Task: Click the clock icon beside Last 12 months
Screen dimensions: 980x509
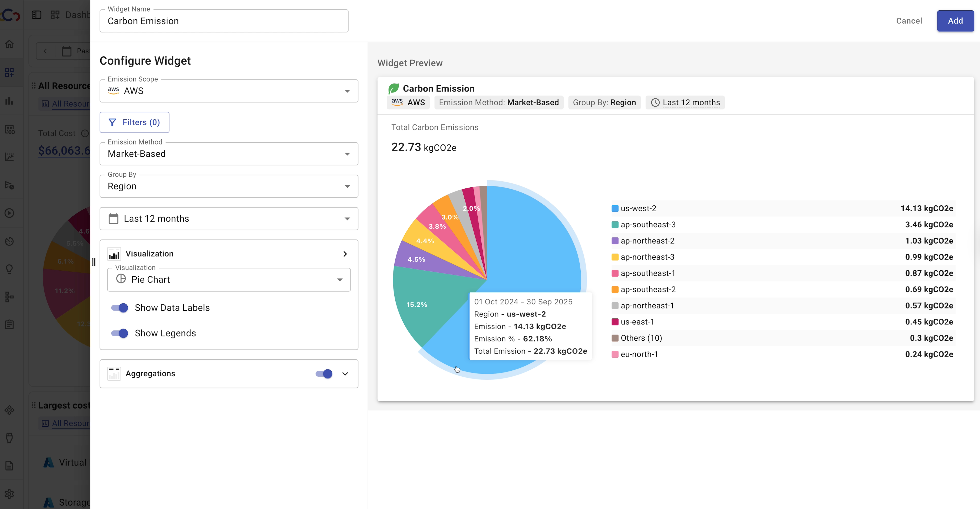Action: (655, 103)
